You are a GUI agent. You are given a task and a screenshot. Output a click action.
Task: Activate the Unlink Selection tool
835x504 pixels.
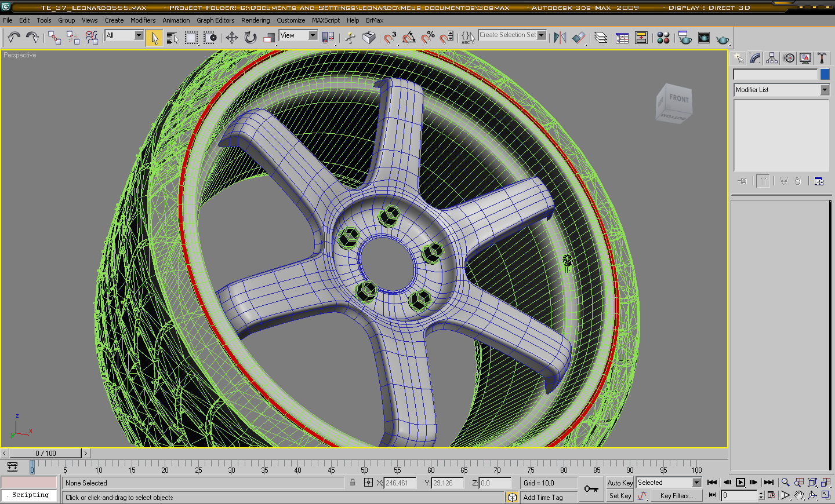[73, 38]
